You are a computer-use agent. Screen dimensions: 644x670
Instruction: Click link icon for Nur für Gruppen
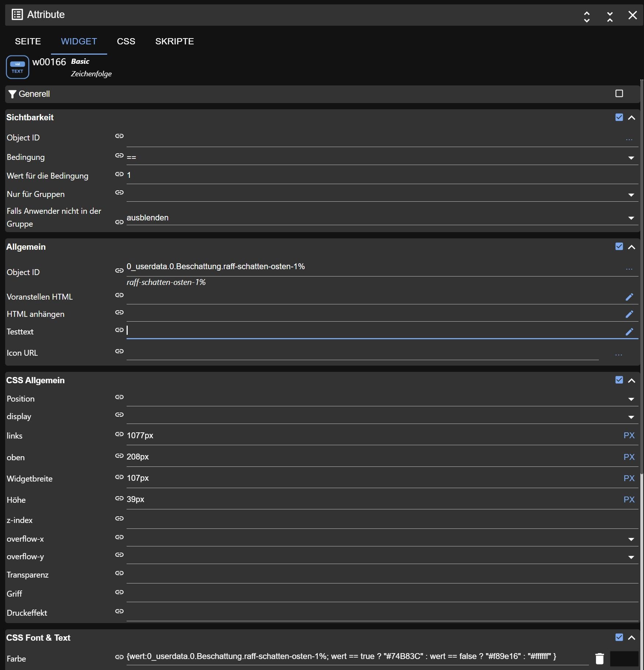(x=119, y=193)
